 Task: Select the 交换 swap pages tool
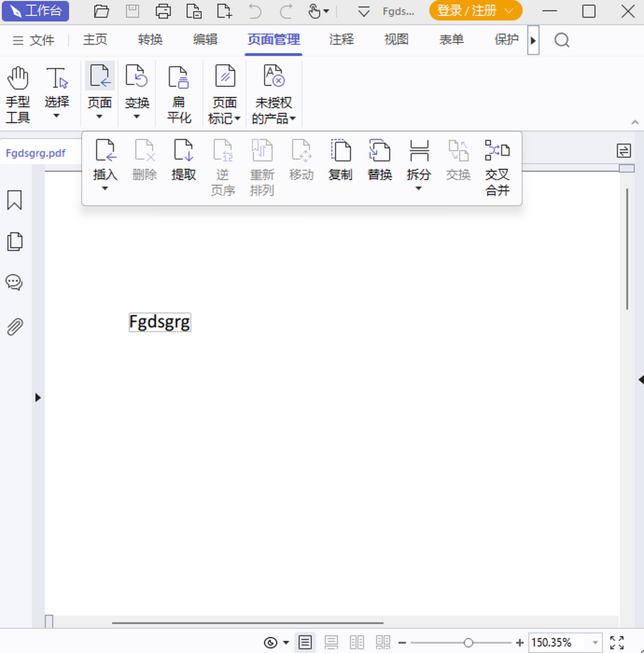click(x=458, y=159)
